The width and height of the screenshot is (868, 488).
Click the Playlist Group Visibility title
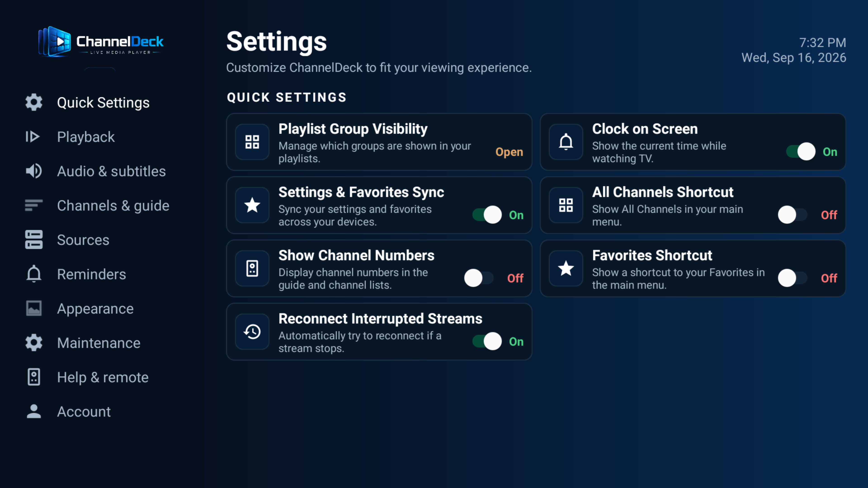(x=353, y=129)
